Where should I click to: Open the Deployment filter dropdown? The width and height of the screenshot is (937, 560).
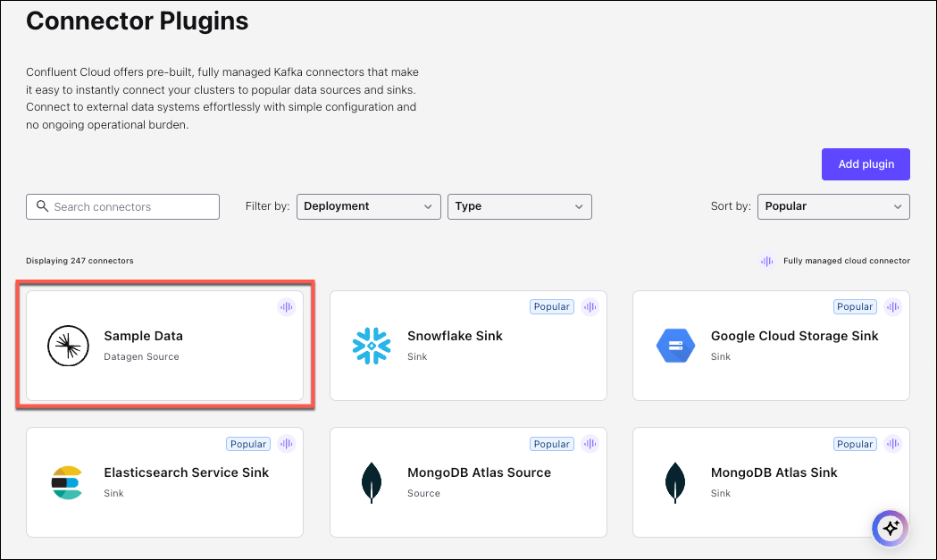(368, 206)
